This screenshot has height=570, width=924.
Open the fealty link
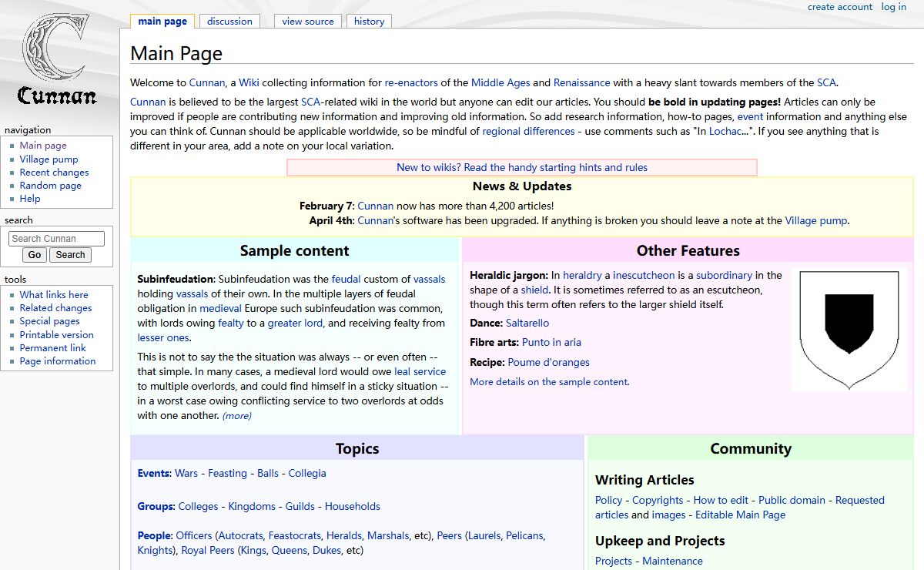pyautogui.click(x=231, y=324)
